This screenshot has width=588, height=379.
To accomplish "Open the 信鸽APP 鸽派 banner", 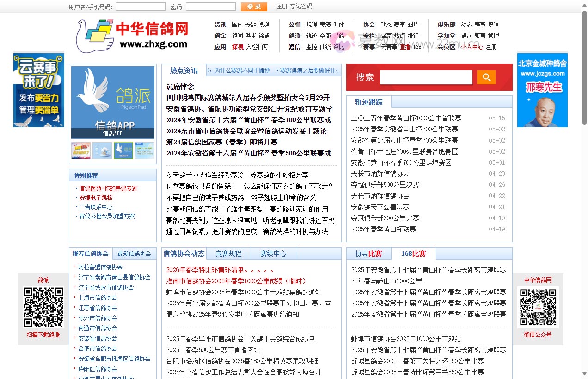I will tap(112, 102).
